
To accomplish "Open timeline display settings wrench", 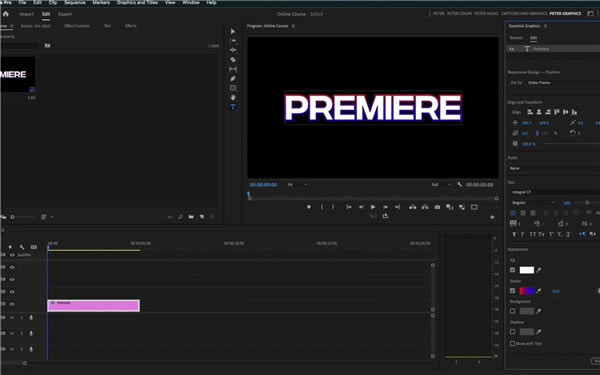I will (22, 247).
